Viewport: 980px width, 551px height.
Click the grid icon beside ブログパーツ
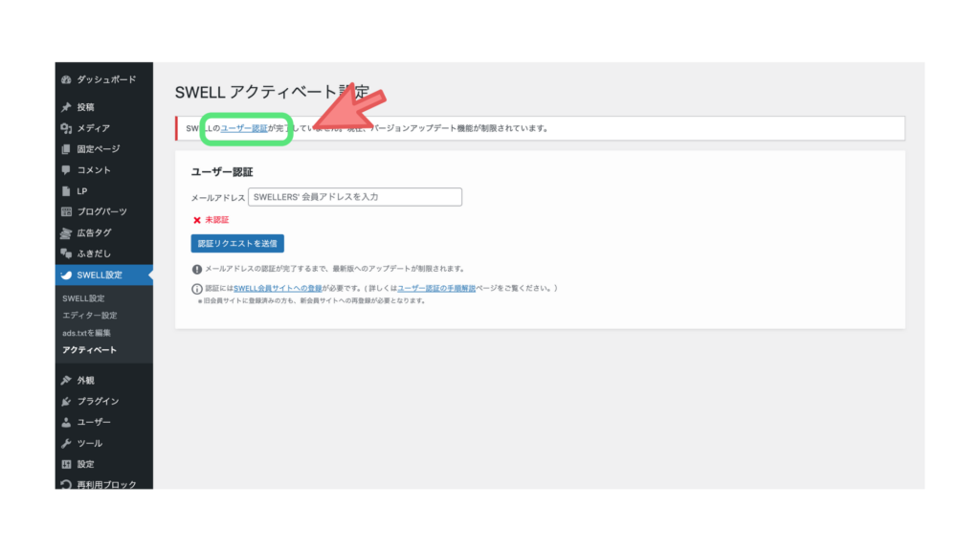[x=66, y=211]
